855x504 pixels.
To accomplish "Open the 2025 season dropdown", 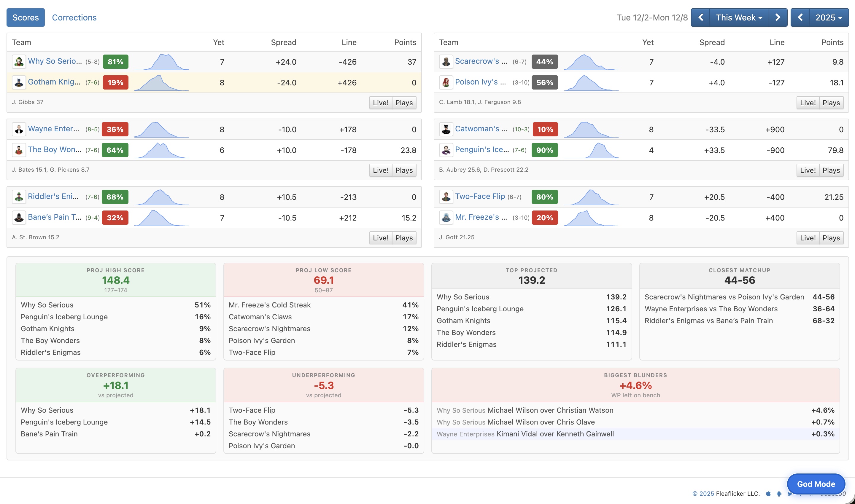I will (x=829, y=18).
